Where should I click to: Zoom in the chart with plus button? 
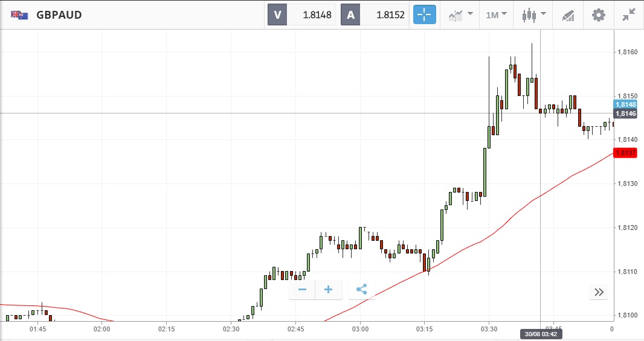click(329, 290)
